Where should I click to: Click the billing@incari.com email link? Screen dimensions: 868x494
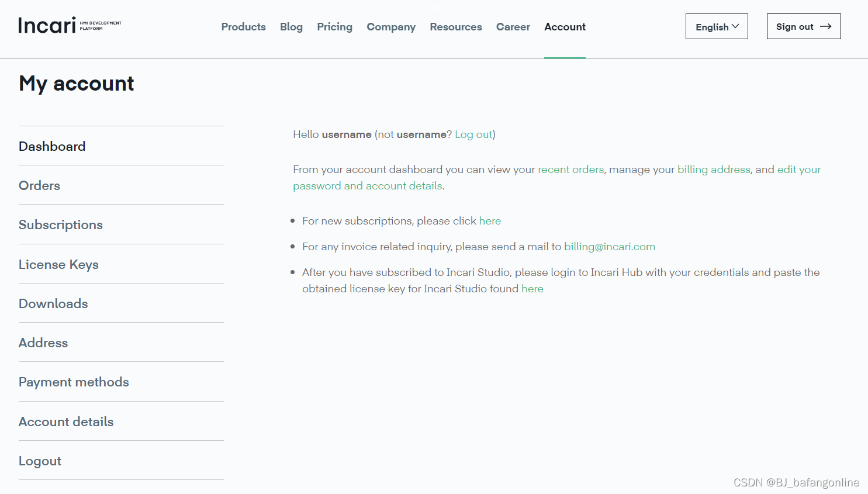click(610, 247)
